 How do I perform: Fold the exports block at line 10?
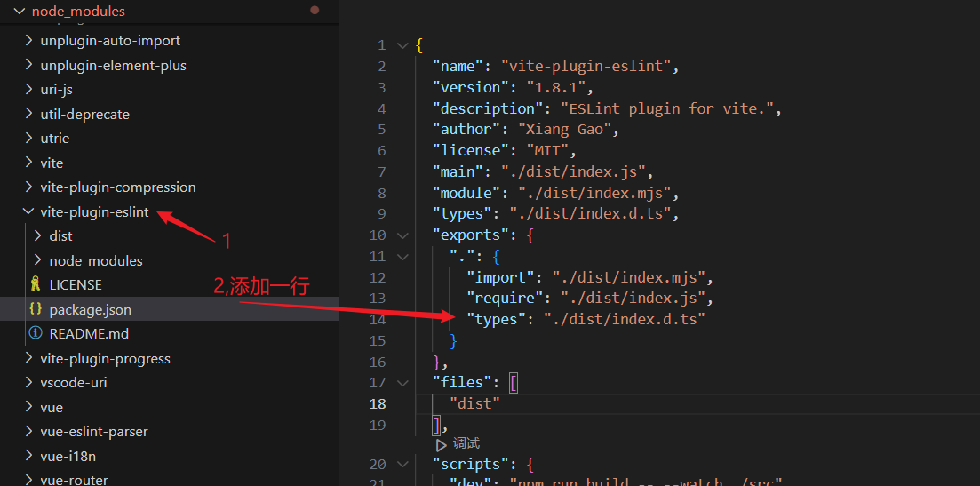(402, 235)
